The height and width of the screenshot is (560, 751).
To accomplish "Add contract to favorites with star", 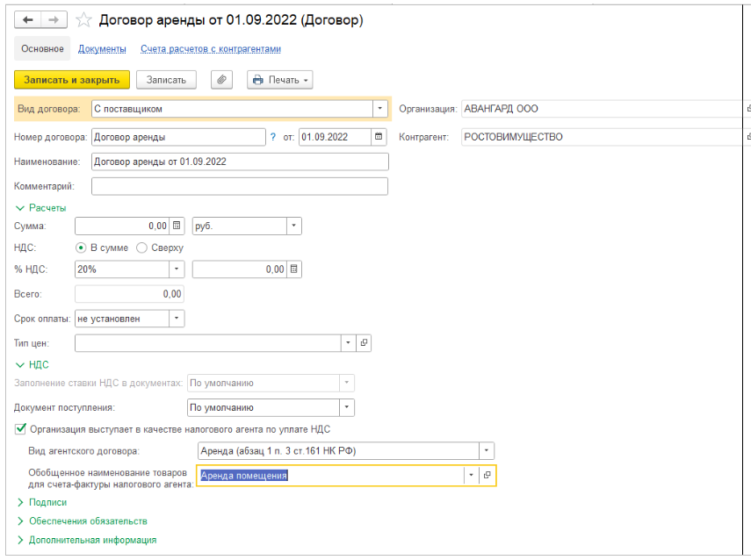I will click(84, 19).
